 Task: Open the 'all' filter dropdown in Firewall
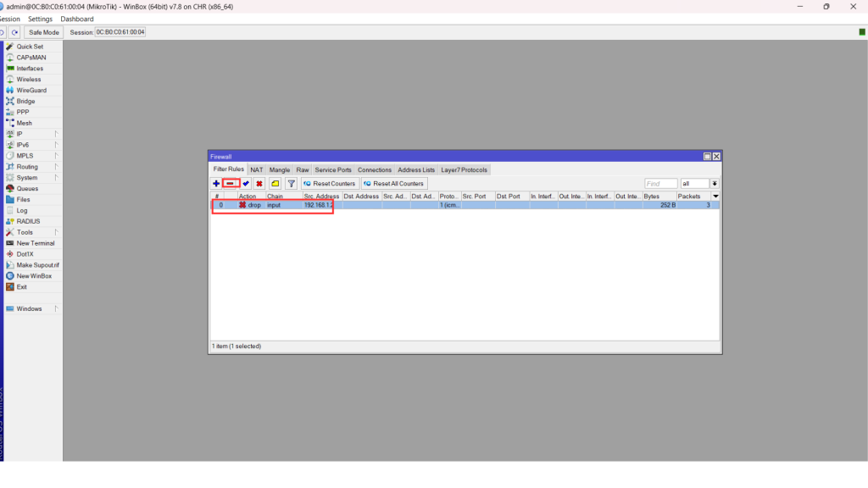coord(715,184)
